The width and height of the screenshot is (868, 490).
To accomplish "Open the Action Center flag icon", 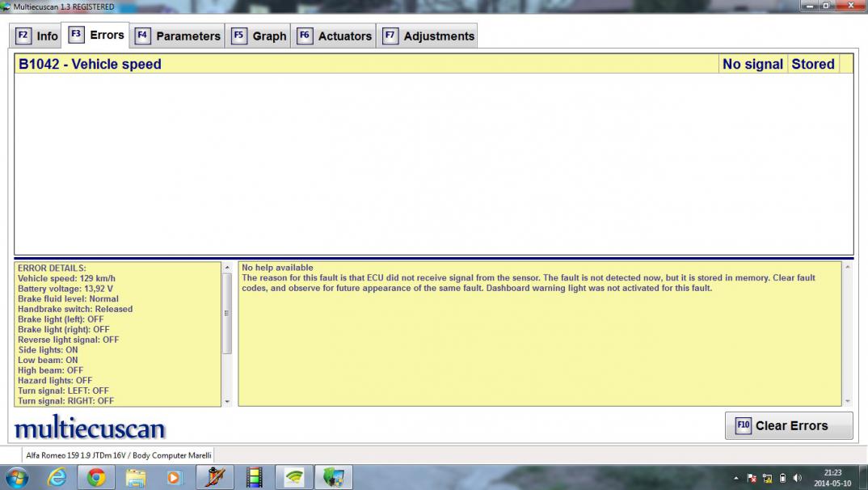I will pos(752,479).
